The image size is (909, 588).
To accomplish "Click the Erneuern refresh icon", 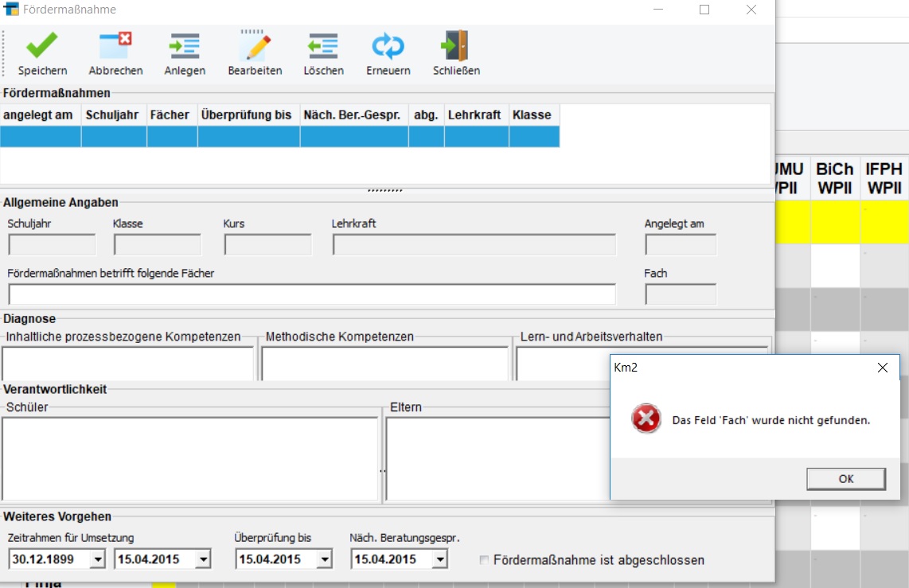I will (x=388, y=45).
